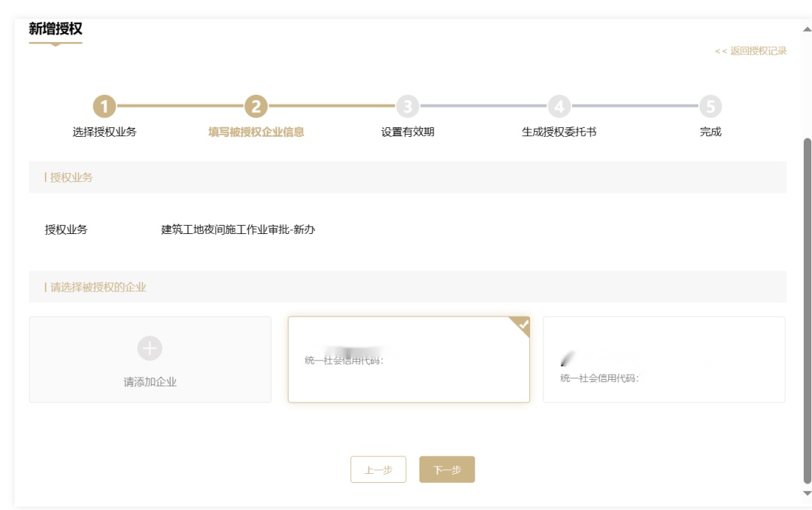Click the step 3 circle icon
Image resolution: width=812 pixels, height=510 pixels.
(408, 107)
